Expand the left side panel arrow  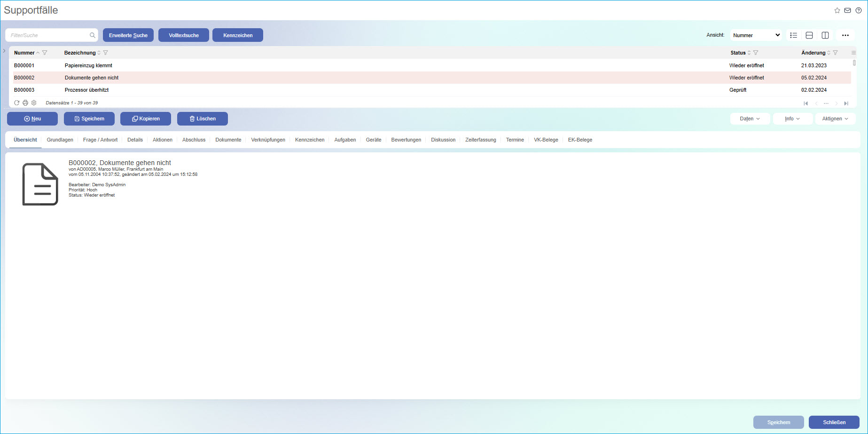click(x=4, y=51)
